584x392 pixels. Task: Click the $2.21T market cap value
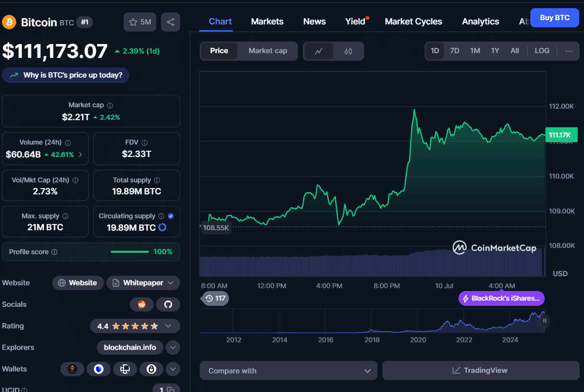(x=76, y=117)
